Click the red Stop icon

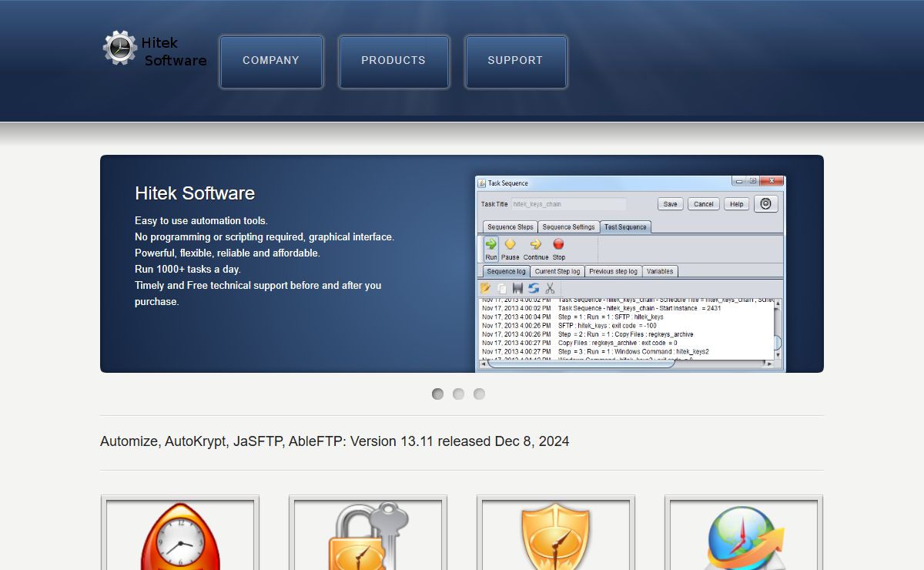click(559, 245)
